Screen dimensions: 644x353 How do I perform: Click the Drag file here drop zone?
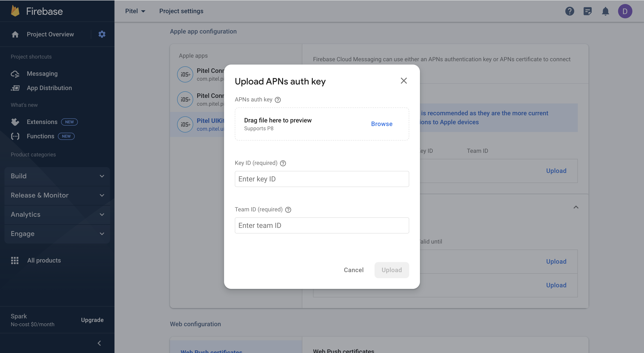[x=322, y=124]
